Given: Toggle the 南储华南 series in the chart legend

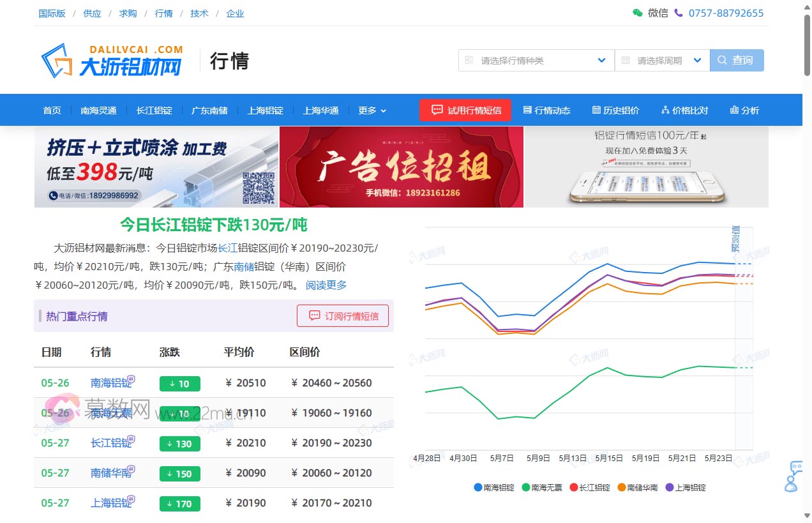Looking at the screenshot, I should [638, 487].
